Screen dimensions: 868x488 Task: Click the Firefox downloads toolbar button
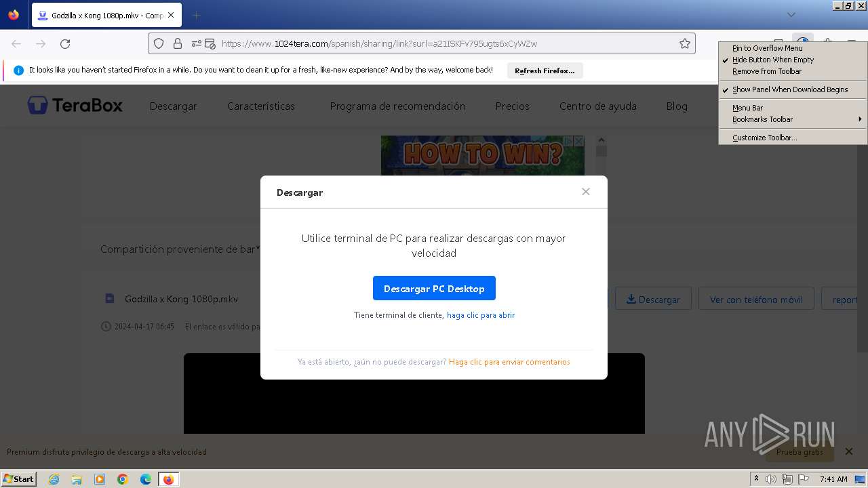click(803, 43)
